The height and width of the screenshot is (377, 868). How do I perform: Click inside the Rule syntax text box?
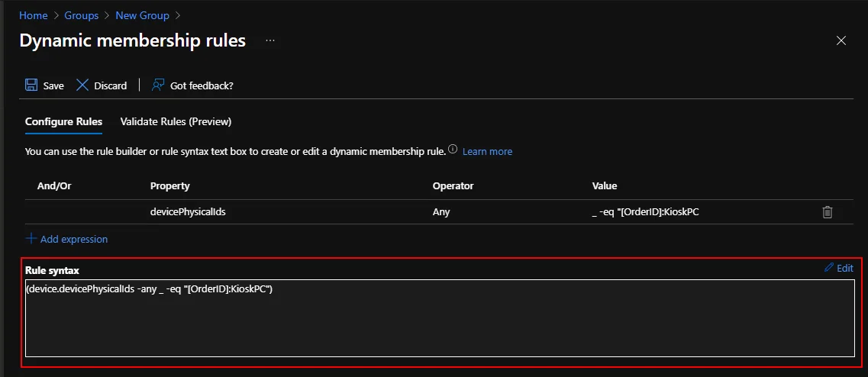click(x=440, y=317)
